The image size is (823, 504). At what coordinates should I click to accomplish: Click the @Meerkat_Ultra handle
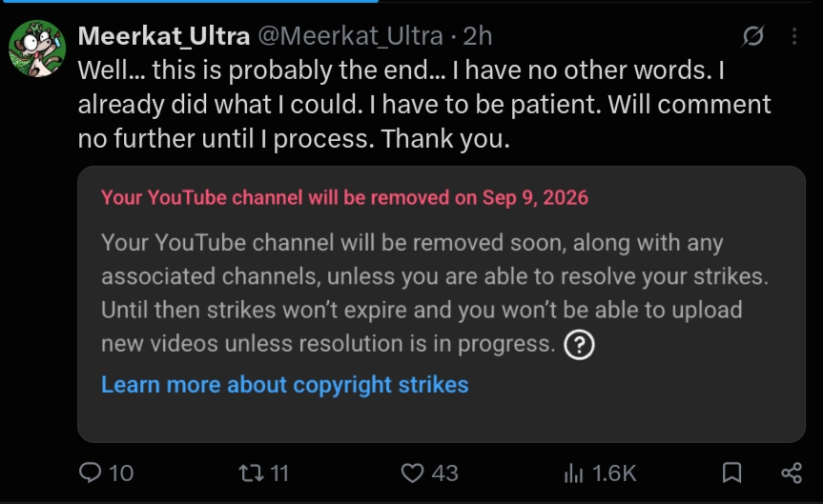[350, 36]
